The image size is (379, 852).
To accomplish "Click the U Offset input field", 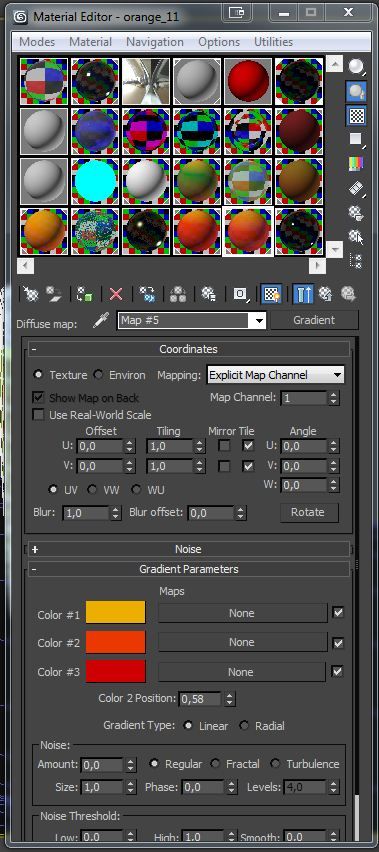I will pyautogui.click(x=101, y=447).
